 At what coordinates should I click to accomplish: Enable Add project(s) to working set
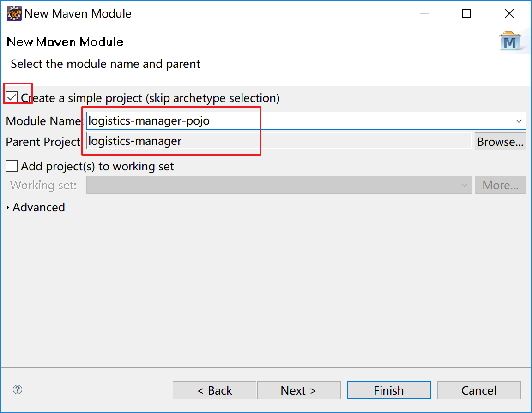(x=12, y=166)
